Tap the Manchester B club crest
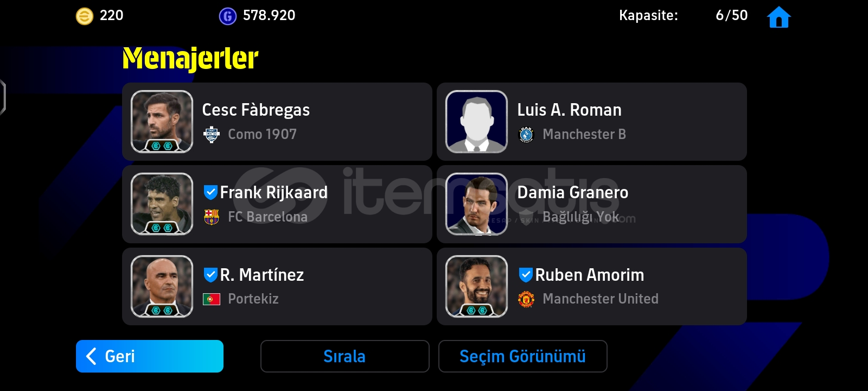 (x=526, y=134)
